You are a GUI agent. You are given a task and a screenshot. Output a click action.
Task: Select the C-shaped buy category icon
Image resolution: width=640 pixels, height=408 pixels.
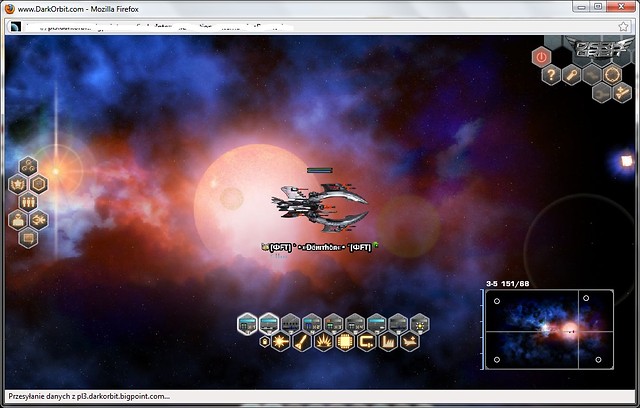367,341
